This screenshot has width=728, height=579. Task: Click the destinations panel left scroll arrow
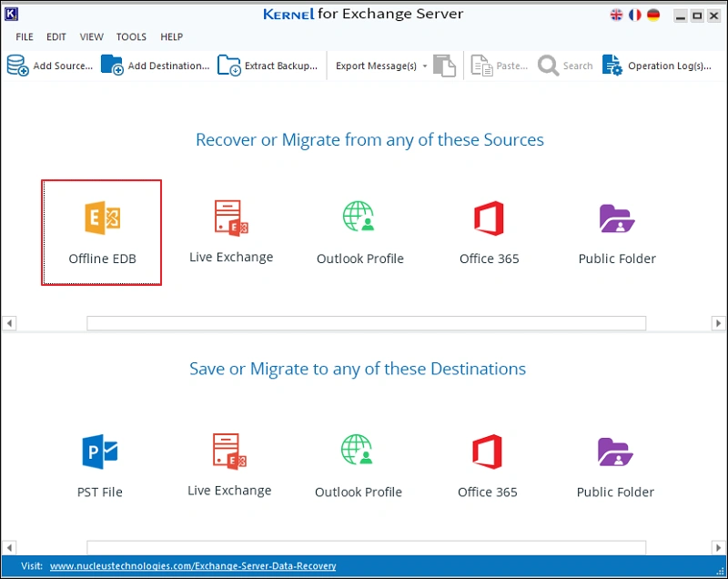click(9, 547)
